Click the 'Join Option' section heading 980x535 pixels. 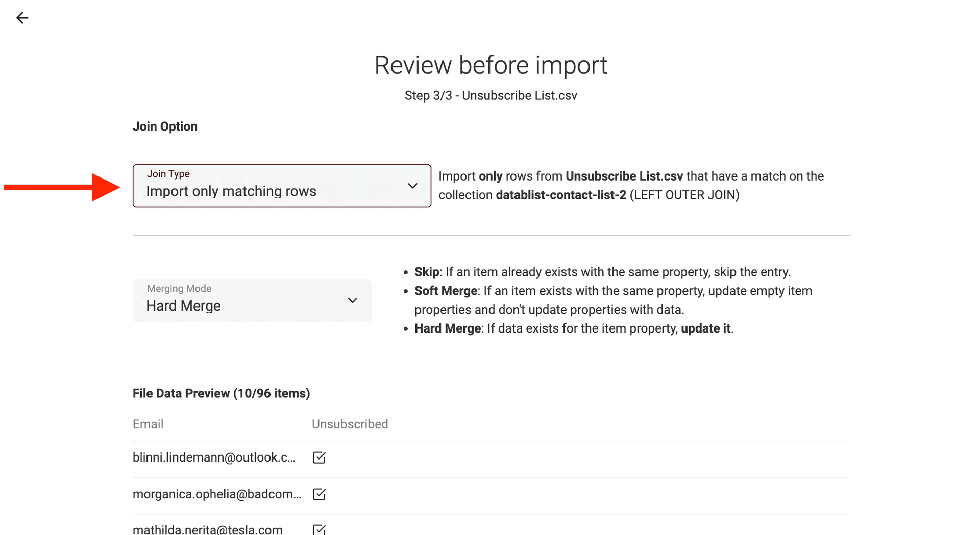(x=165, y=126)
